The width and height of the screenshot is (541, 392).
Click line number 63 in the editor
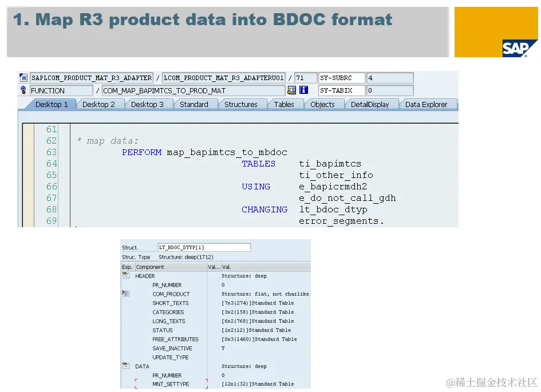pyautogui.click(x=52, y=152)
